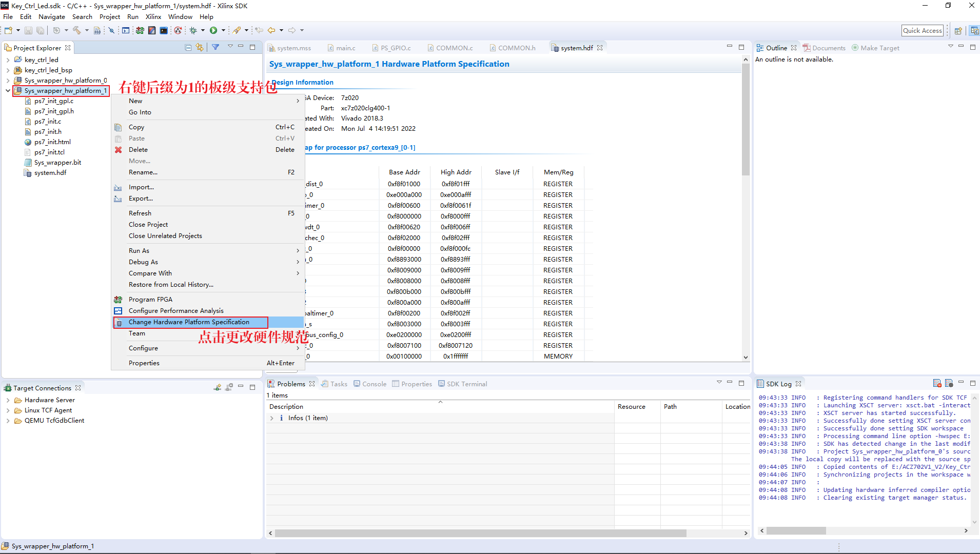The width and height of the screenshot is (980, 554).
Task: Open the XSCT console toolbar icon
Action: coord(126,30)
